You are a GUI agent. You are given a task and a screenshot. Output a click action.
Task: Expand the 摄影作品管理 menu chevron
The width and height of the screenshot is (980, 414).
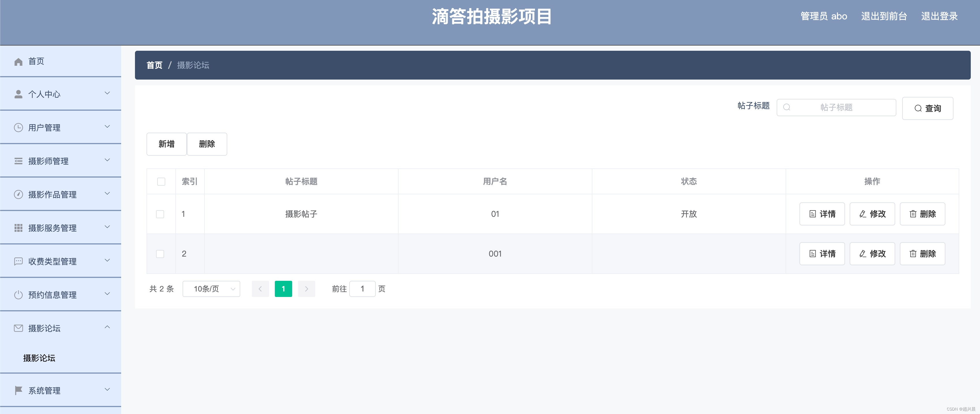pos(107,193)
